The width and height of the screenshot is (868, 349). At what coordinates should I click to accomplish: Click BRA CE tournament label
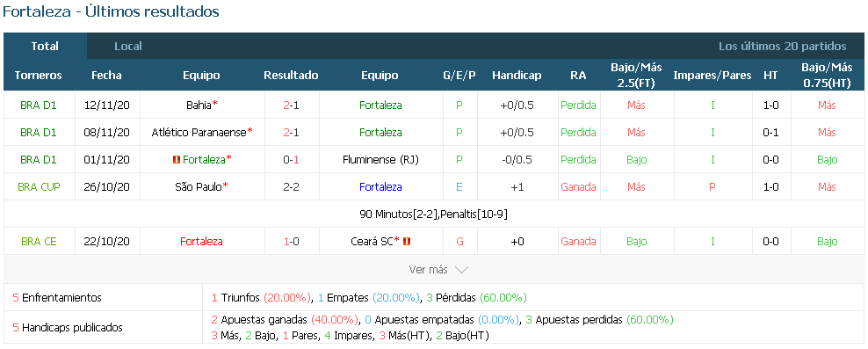pos(39,242)
